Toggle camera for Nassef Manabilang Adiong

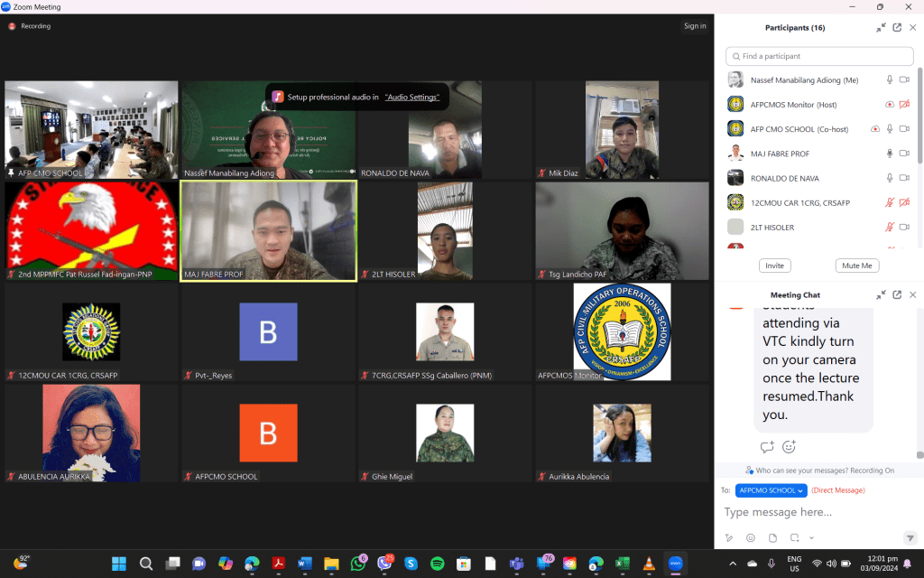coord(905,80)
